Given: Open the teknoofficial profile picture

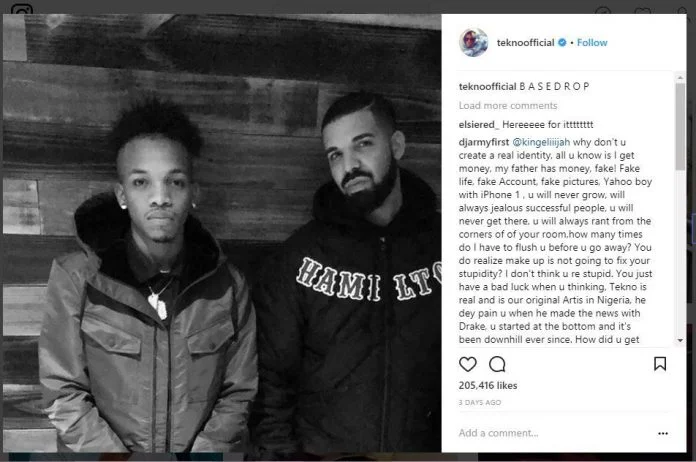Looking at the screenshot, I should click(474, 43).
